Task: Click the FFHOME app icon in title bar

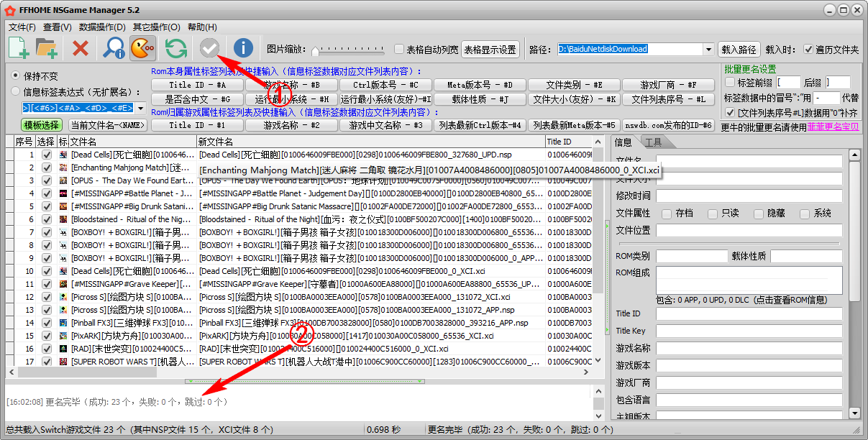Action: (9, 11)
